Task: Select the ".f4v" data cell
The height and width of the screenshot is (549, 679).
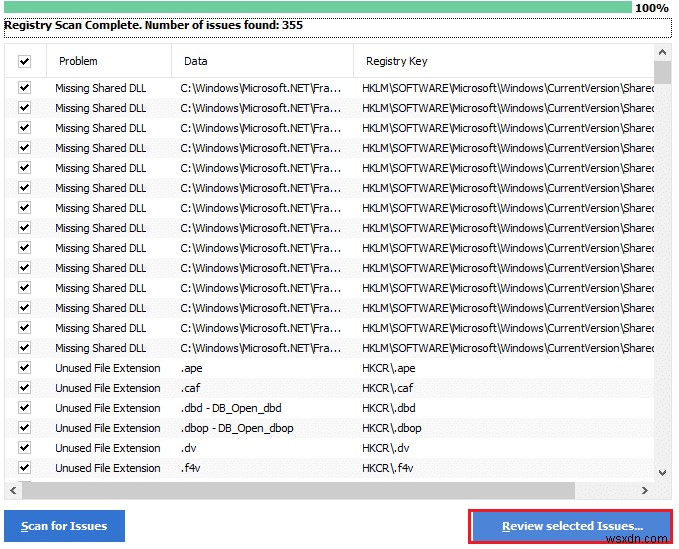Action: (191, 468)
